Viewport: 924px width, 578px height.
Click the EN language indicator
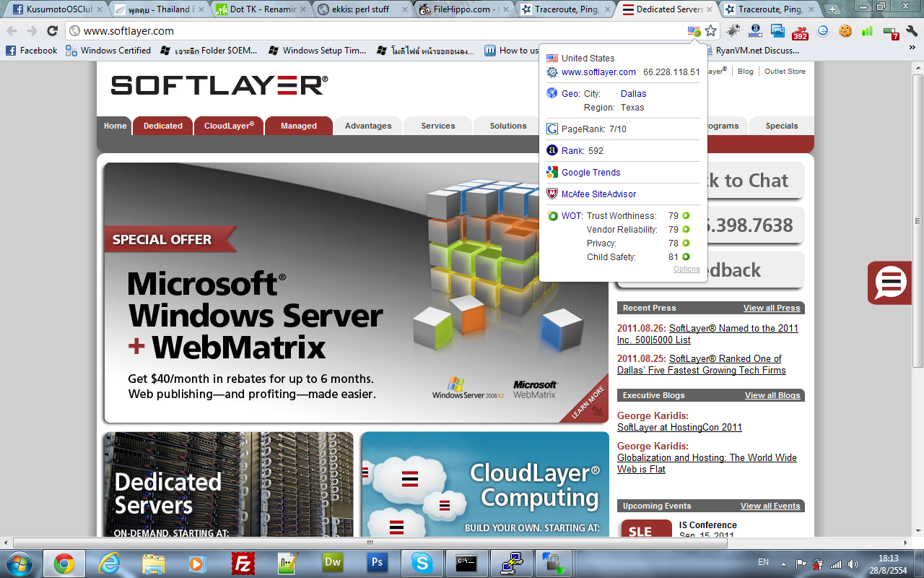763,561
